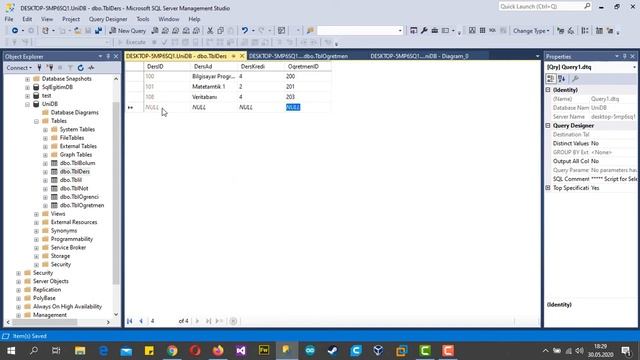Open Google Chrome from taskbar
This screenshot has width=640, height=360.
click(172, 351)
